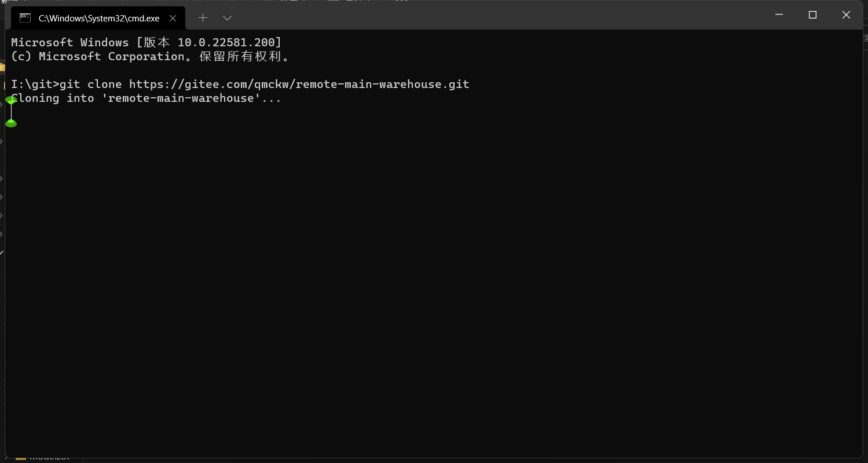Maximize the terminal window
Viewport: 868px width, 463px height.
point(812,14)
